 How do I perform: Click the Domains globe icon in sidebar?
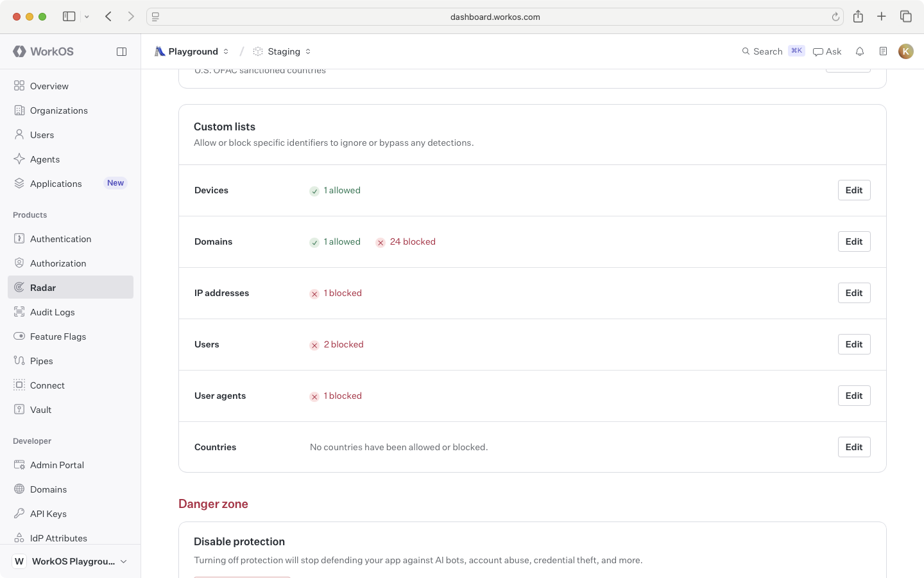pos(19,489)
